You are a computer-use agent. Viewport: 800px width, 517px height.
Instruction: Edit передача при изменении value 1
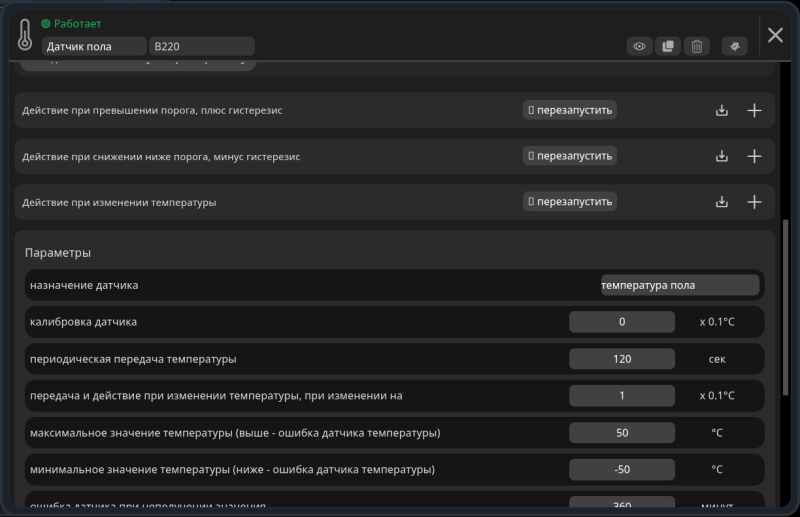point(622,396)
